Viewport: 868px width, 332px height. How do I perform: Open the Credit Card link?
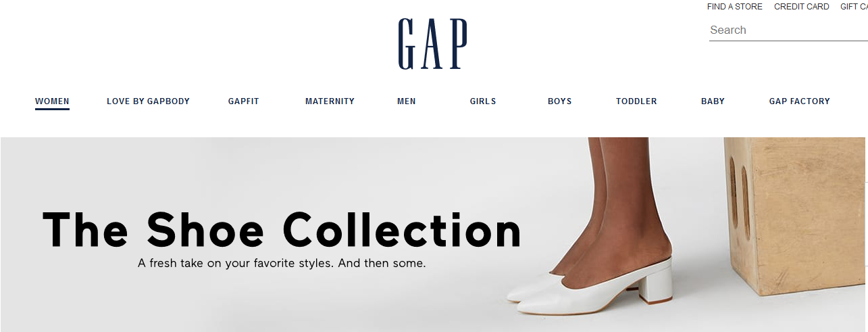802,7
